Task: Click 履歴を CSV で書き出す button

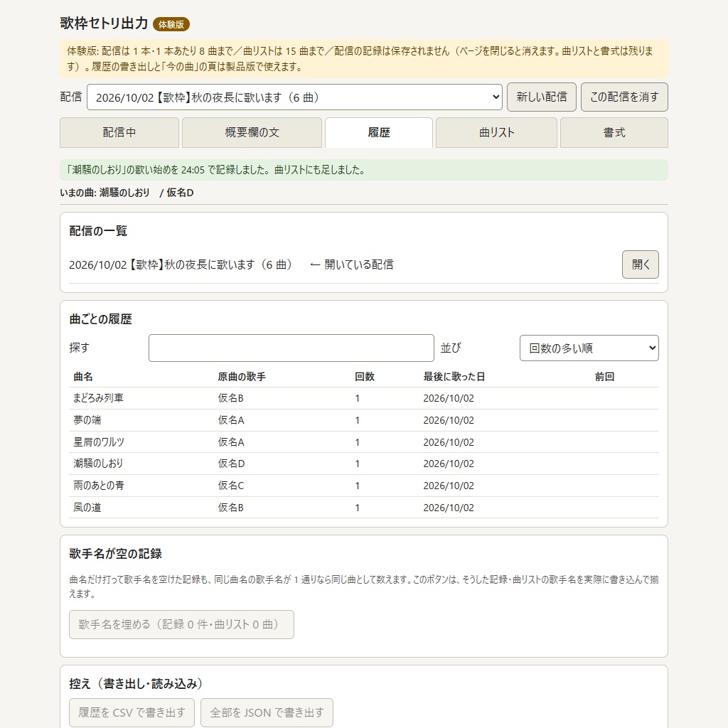Action: (132, 712)
